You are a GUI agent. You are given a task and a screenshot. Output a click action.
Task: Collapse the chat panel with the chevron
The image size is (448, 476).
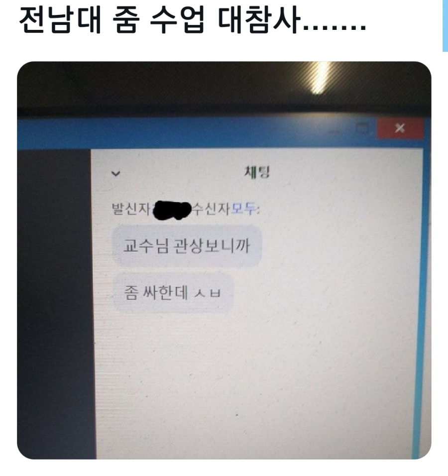coord(115,174)
